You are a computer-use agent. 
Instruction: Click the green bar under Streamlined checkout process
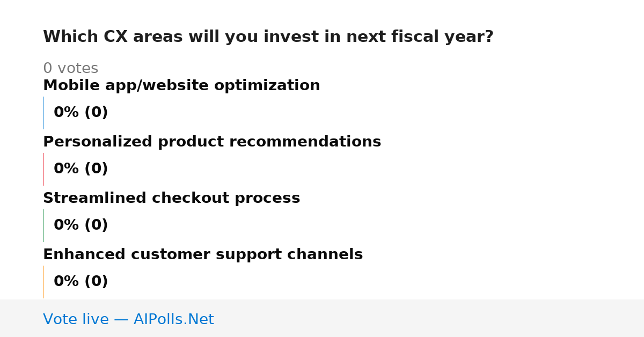tap(43, 225)
